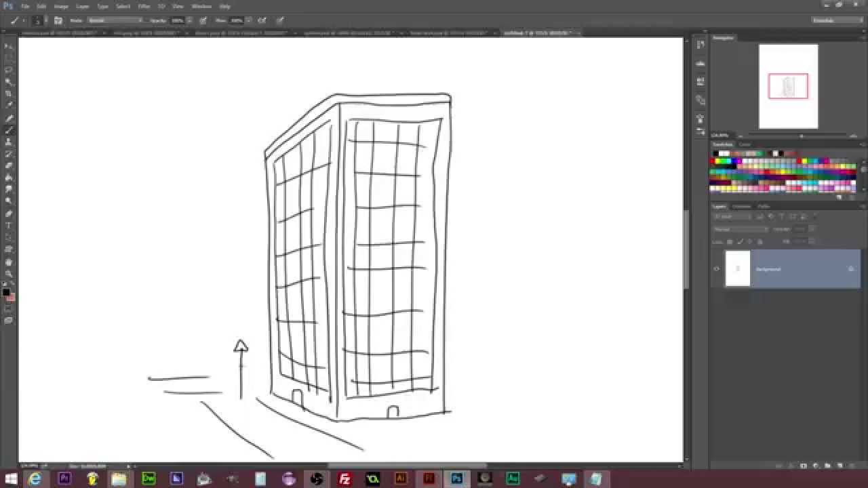Image resolution: width=868 pixels, height=488 pixels.
Task: Toggle visibility of the Background layer
Action: [x=717, y=269]
